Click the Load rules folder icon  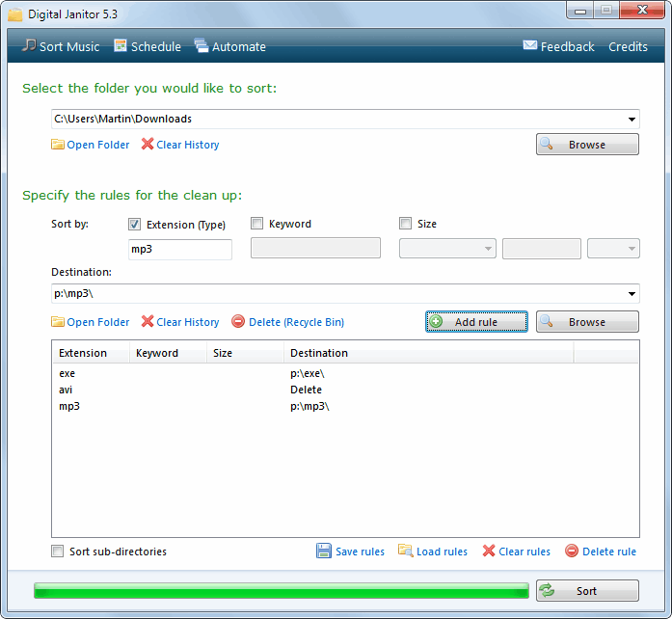(x=405, y=551)
